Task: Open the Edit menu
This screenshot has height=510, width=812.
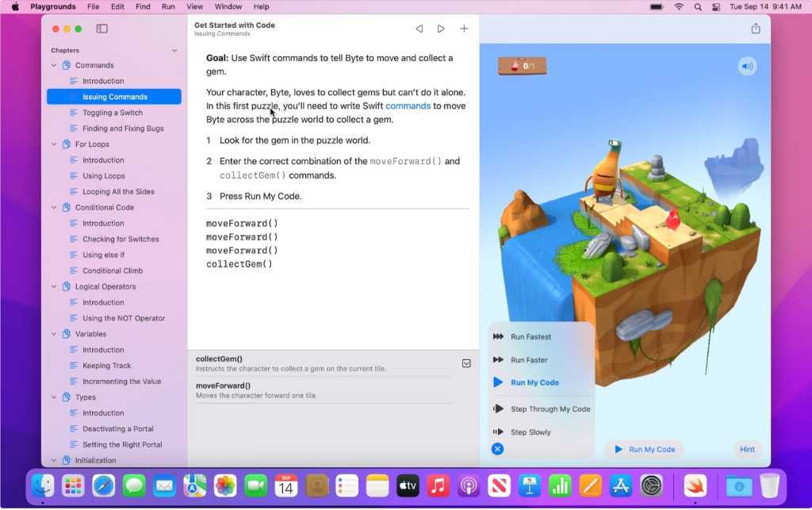Action: click(x=117, y=6)
